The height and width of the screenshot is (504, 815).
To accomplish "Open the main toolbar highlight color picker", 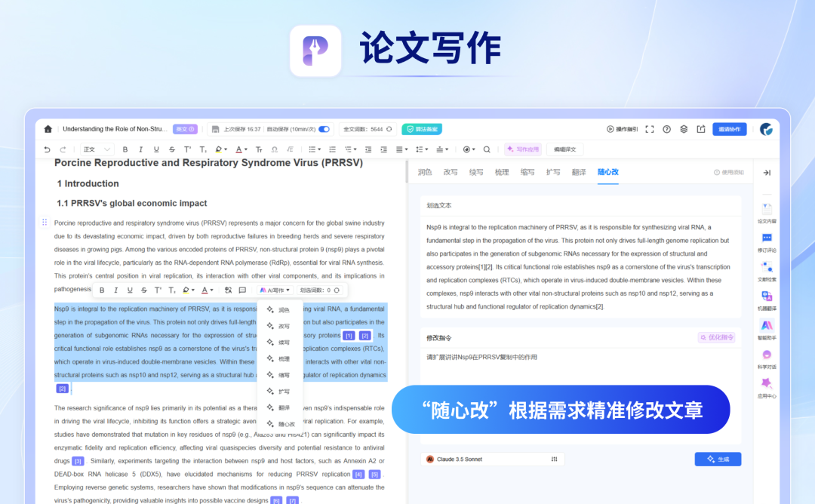I will tap(221, 149).
